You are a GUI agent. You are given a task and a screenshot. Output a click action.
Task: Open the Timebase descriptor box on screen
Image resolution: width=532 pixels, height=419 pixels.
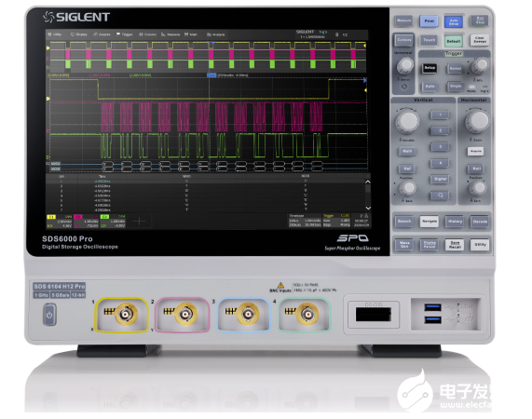tap(305, 221)
